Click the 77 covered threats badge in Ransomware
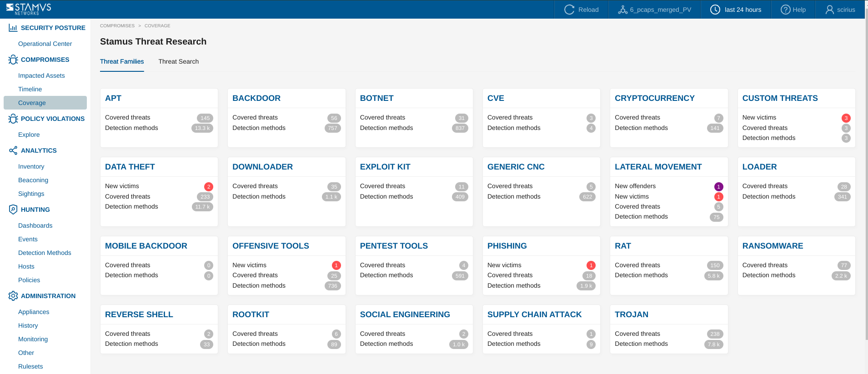 coord(843,265)
